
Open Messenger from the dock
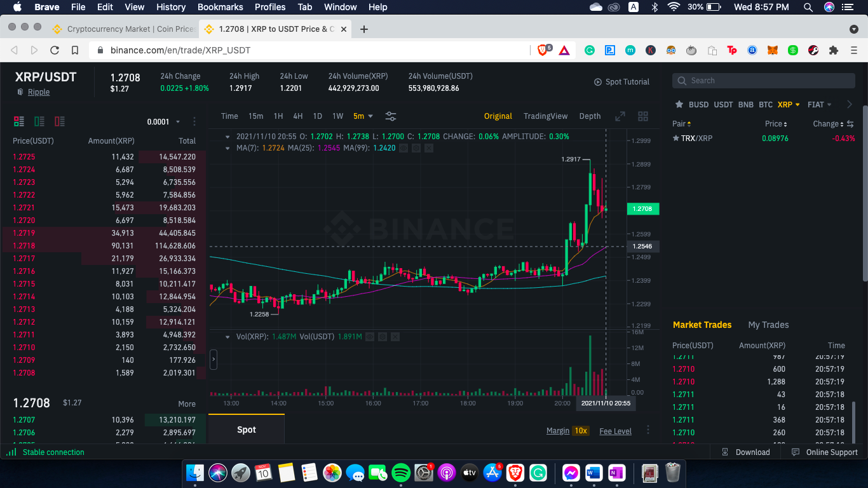pos(571,473)
